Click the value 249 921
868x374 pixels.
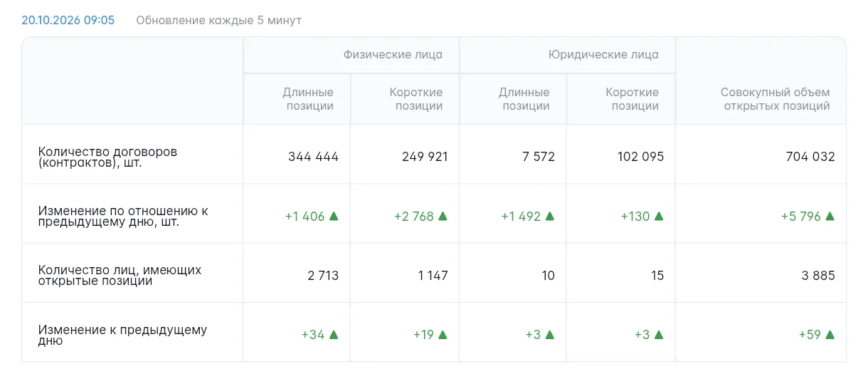point(425,157)
